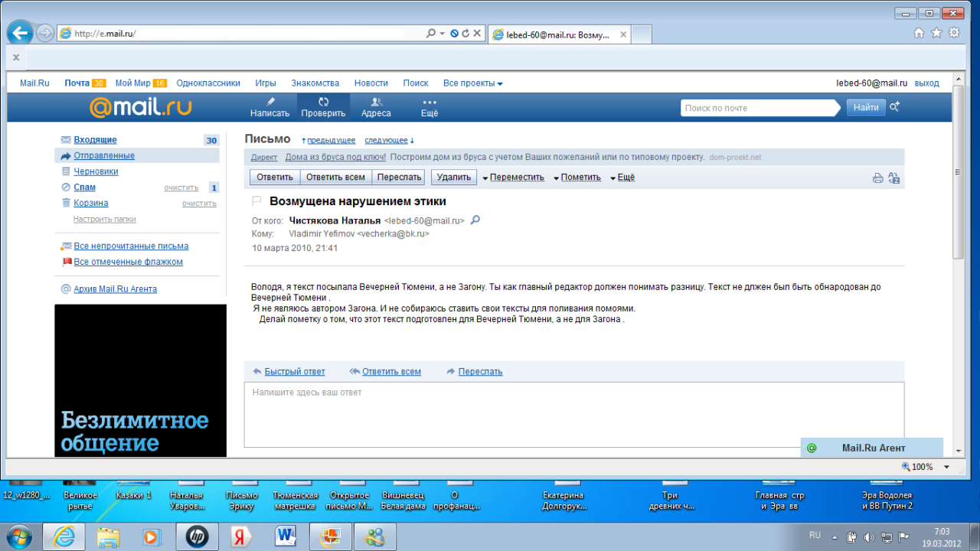Viewport: 980px width, 551px height.
Task: Click the browser forward arrow
Action: coord(44,33)
